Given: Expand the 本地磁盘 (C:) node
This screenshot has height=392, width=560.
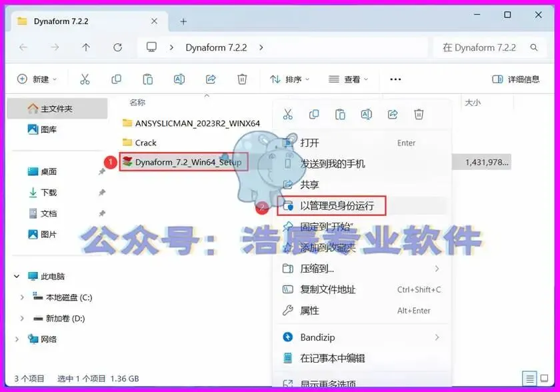Looking at the screenshot, I should pos(22,297).
